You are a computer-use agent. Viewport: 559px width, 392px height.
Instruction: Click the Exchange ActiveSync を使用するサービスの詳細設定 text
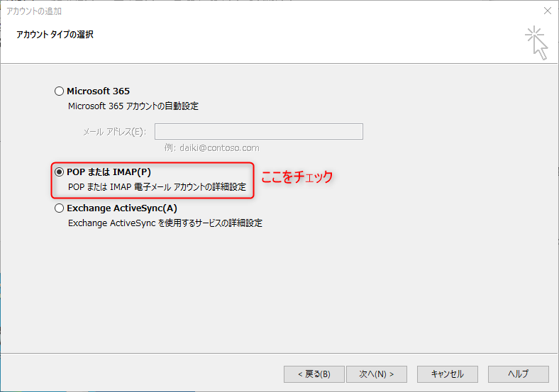pyautogui.click(x=165, y=223)
